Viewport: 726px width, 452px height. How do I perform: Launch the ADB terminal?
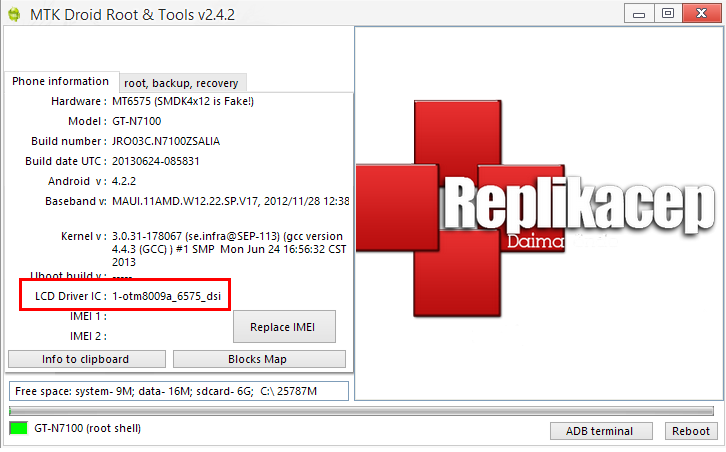pyautogui.click(x=599, y=431)
